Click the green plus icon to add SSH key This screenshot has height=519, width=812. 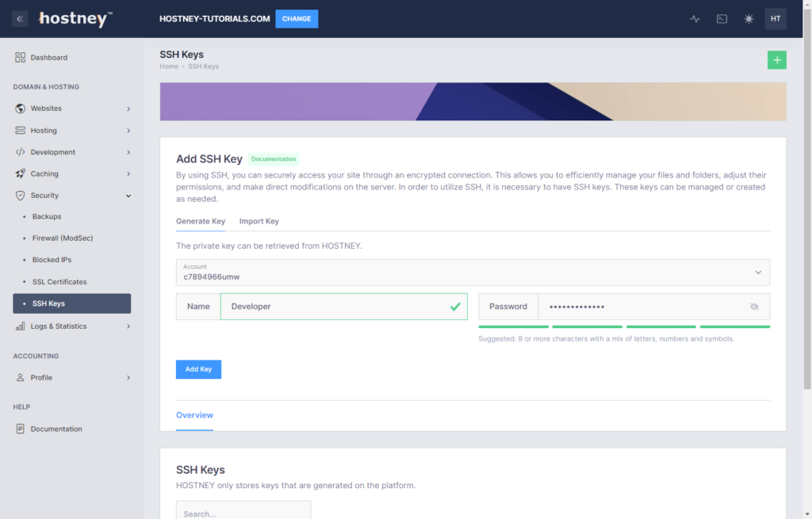tap(776, 59)
